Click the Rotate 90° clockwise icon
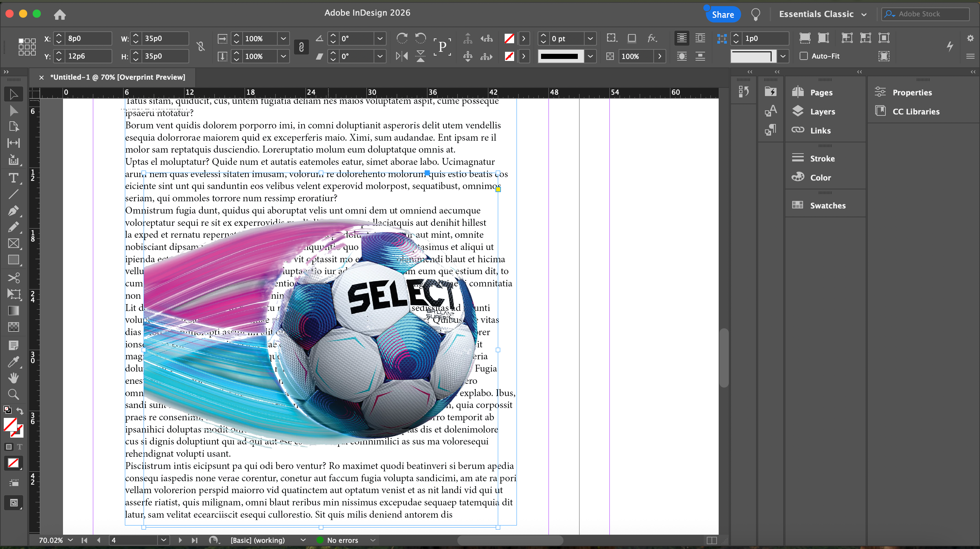The image size is (980, 549). [402, 38]
